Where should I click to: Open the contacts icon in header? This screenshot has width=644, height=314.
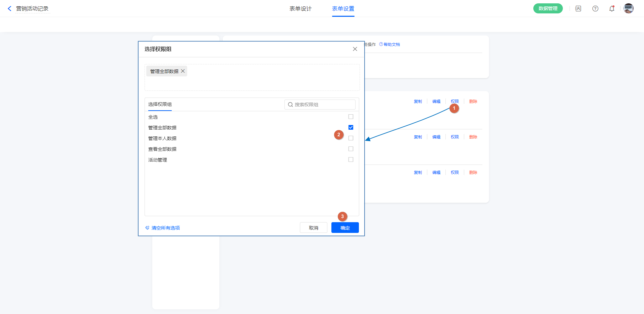point(578,9)
